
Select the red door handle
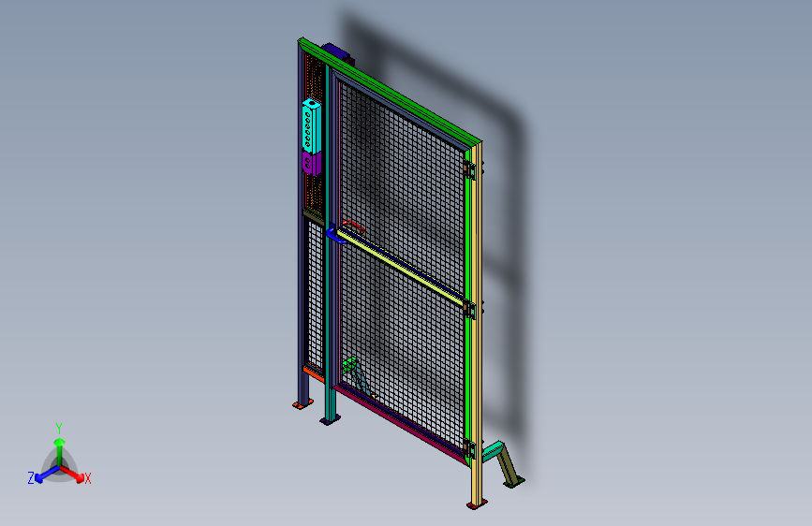coord(353,226)
